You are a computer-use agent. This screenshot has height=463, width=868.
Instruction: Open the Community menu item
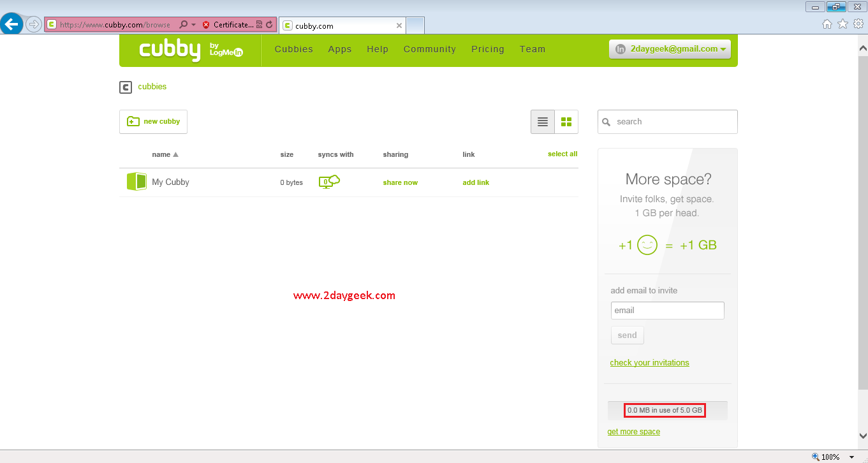(430, 49)
